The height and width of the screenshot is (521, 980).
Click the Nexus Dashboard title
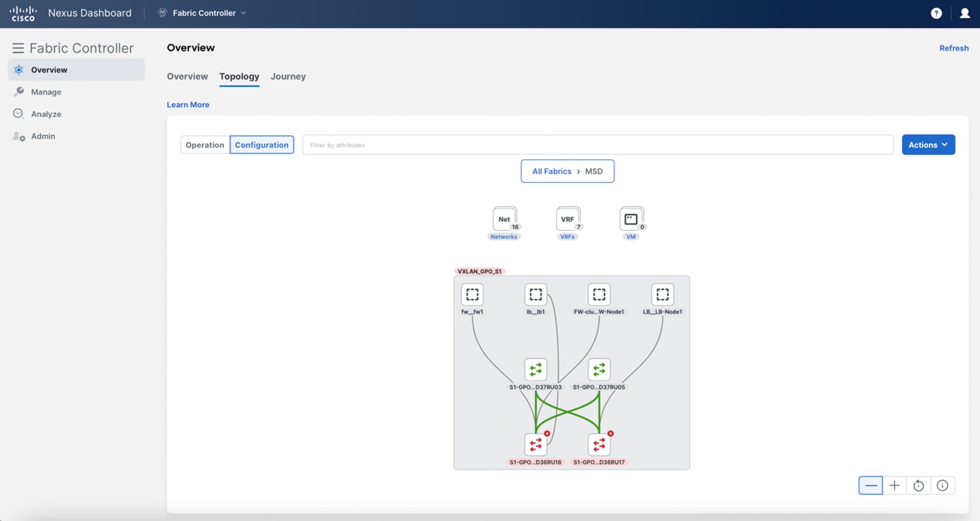pos(90,13)
